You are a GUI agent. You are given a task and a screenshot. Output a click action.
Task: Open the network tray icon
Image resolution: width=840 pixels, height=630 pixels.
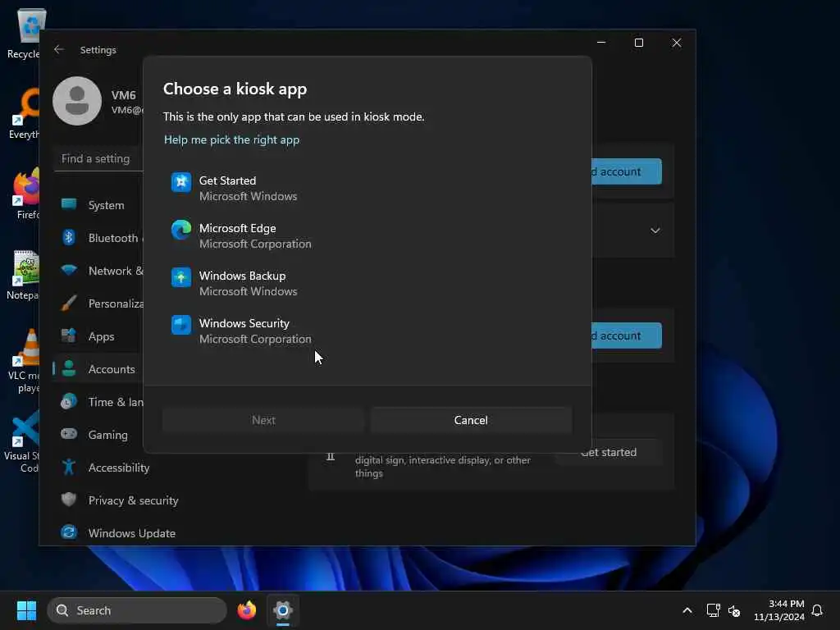(713, 610)
